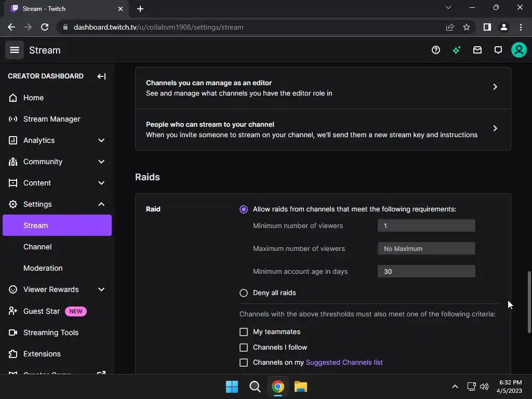The image size is (532, 399).
Task: Open the Moderation settings page
Action: [x=57, y=268]
